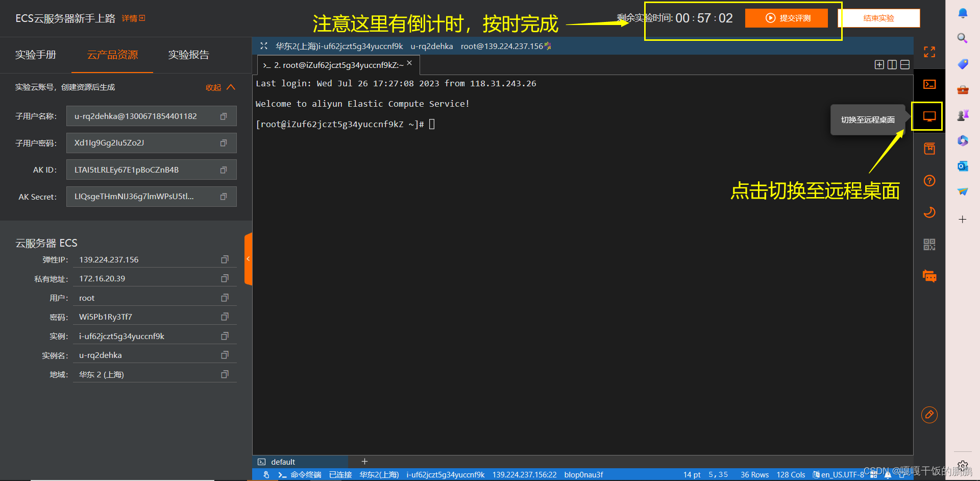Select the 云产品资源 tab
This screenshot has width=980, height=481.
click(112, 55)
